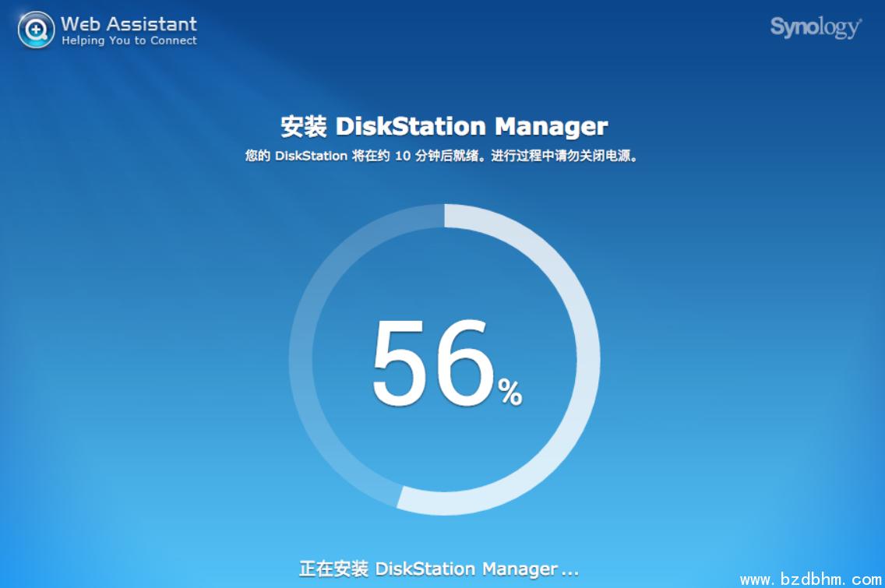The width and height of the screenshot is (885, 588).
Task: Click the 56% progress value
Action: [x=447, y=364]
